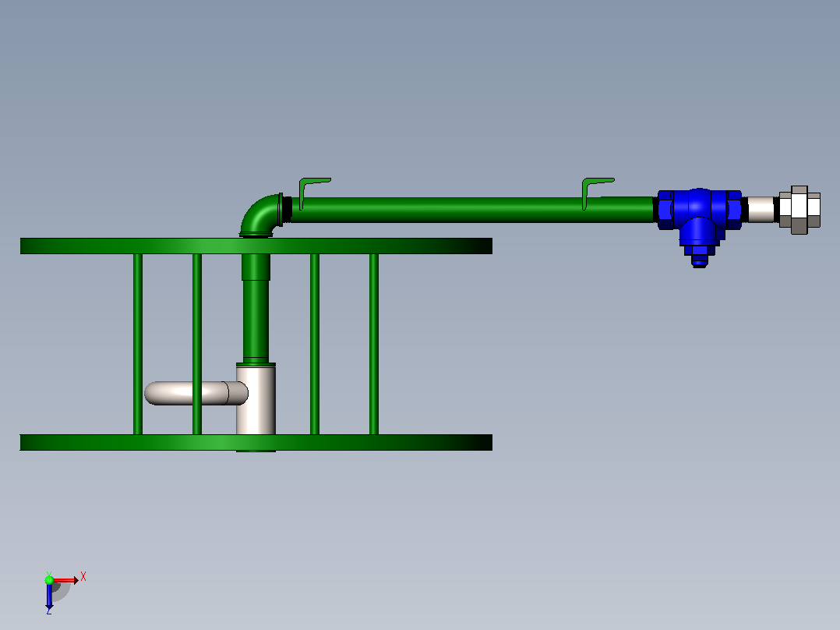Click the blue Z axis of the triad
This screenshot has height=630, width=840.
tap(49, 596)
